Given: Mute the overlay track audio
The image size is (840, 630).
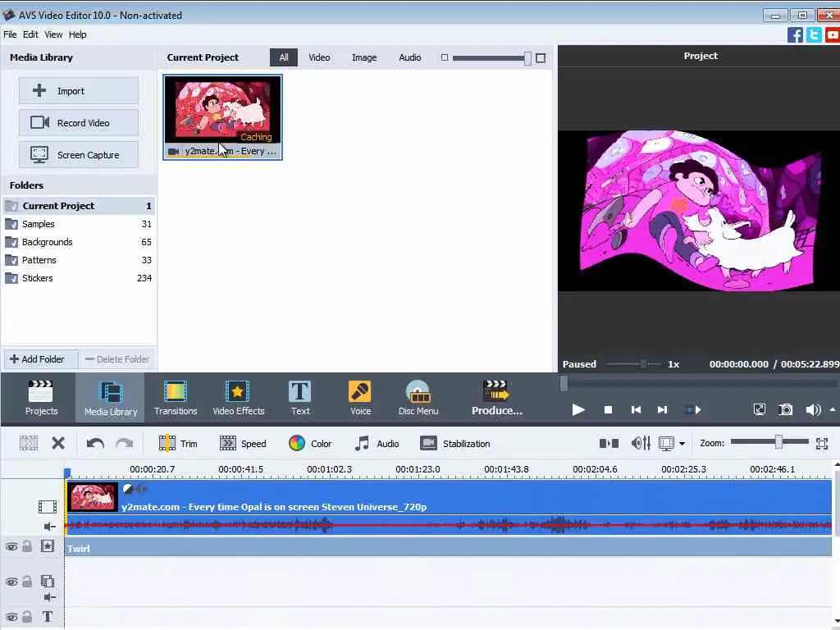Looking at the screenshot, I should (x=49, y=597).
